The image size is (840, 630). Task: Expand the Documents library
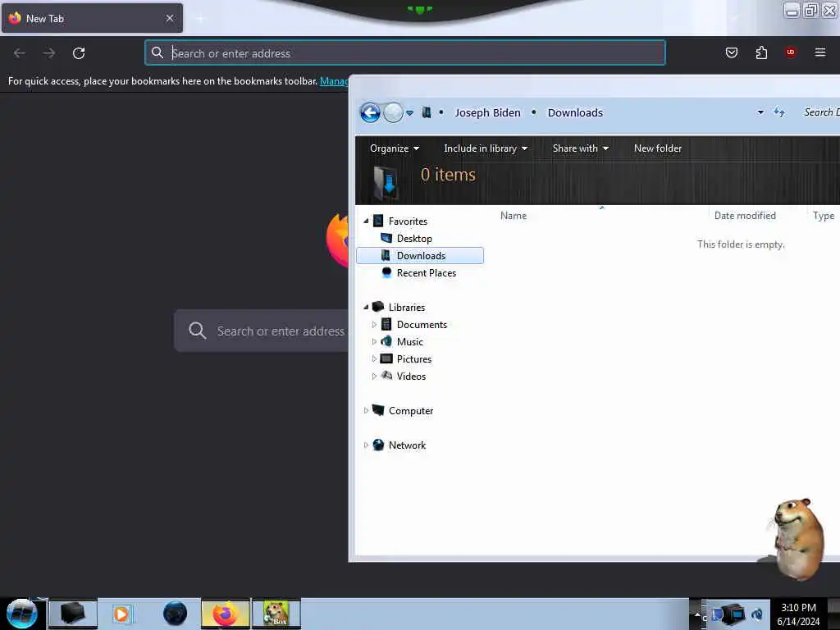[374, 324]
